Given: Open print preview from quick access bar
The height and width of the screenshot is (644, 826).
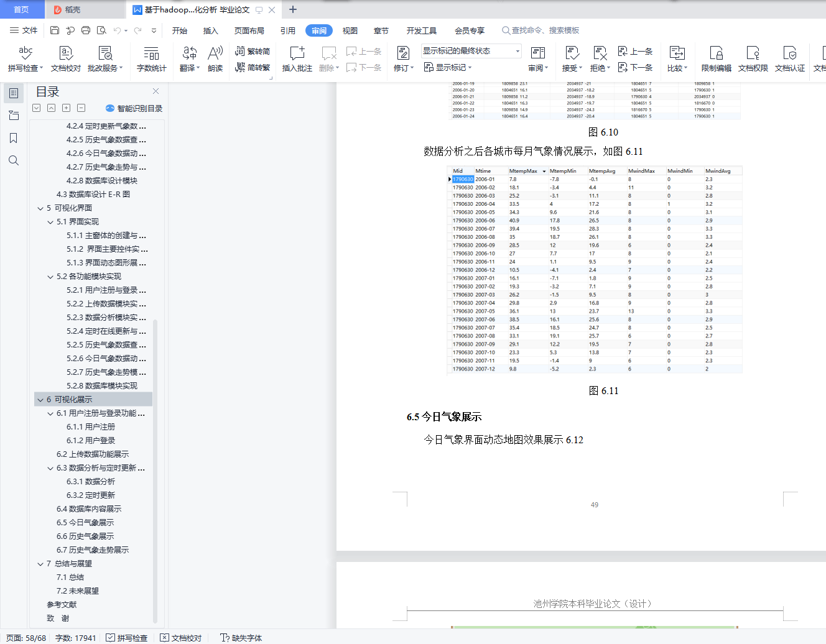Looking at the screenshot, I should click(x=101, y=30).
